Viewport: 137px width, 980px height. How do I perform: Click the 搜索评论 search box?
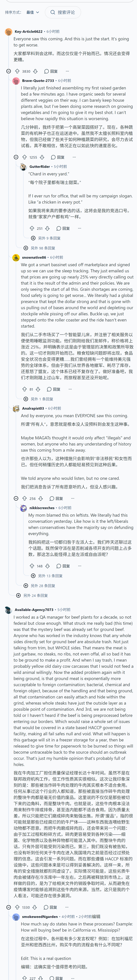(x=63, y=12)
